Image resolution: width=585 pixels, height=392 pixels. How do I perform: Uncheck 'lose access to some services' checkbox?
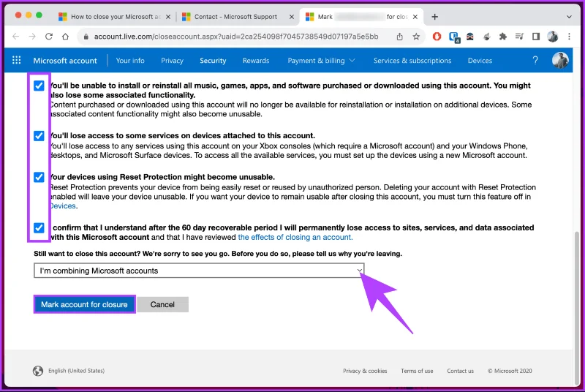tap(39, 136)
